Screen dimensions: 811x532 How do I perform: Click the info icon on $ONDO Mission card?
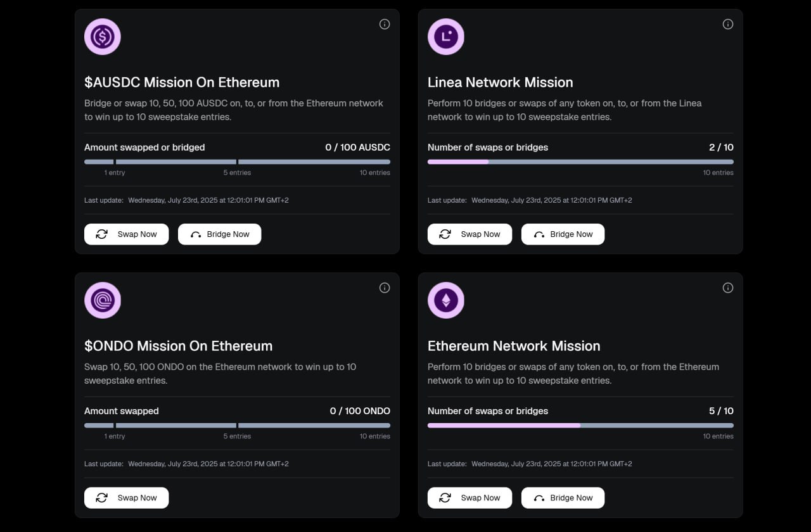(385, 288)
